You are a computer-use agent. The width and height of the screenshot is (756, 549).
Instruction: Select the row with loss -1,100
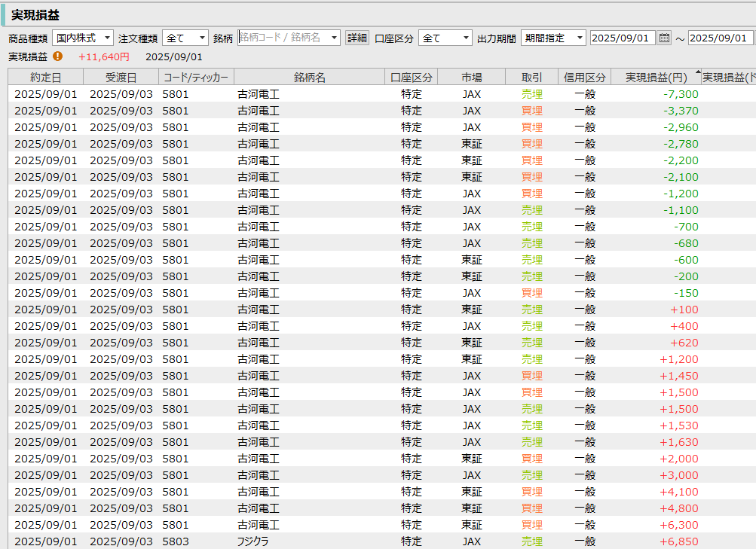[382, 210]
